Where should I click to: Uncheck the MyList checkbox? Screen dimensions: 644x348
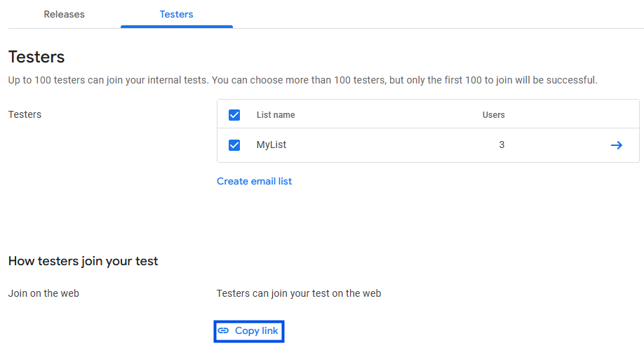click(234, 145)
